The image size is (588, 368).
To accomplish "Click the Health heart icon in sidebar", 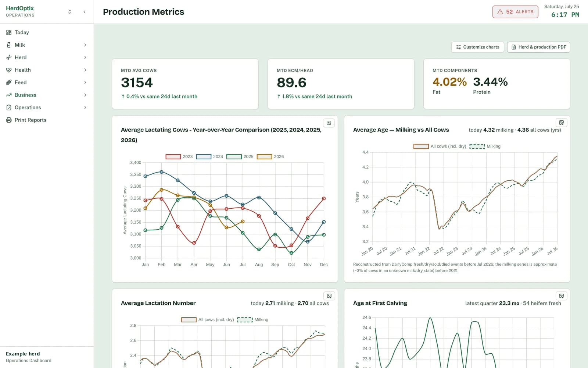I will point(9,70).
